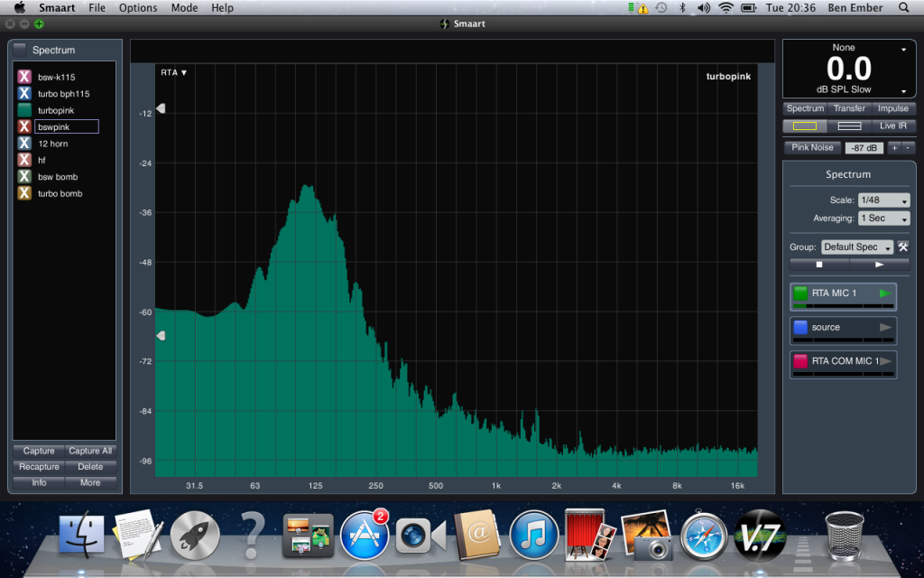The width and height of the screenshot is (924, 578).
Task: Open the Group Default Spec dropdown
Action: point(856,247)
